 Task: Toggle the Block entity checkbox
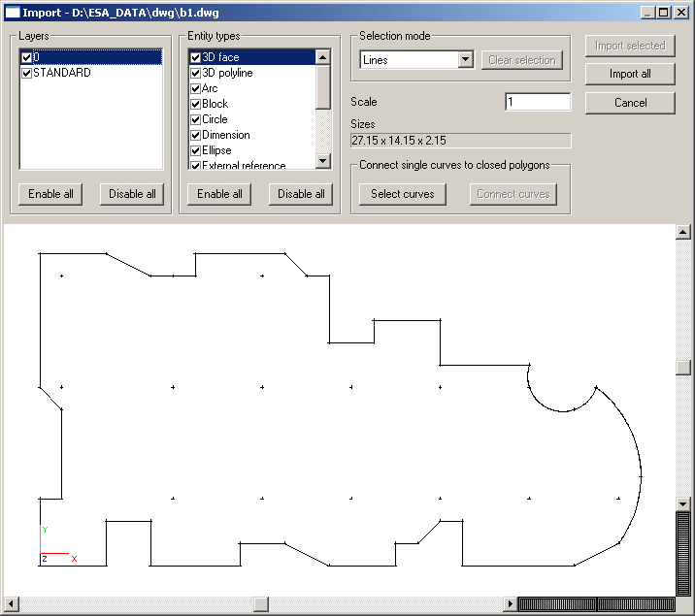(195, 104)
